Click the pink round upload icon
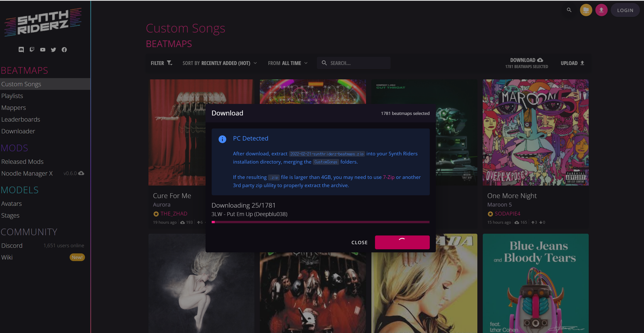 [601, 10]
